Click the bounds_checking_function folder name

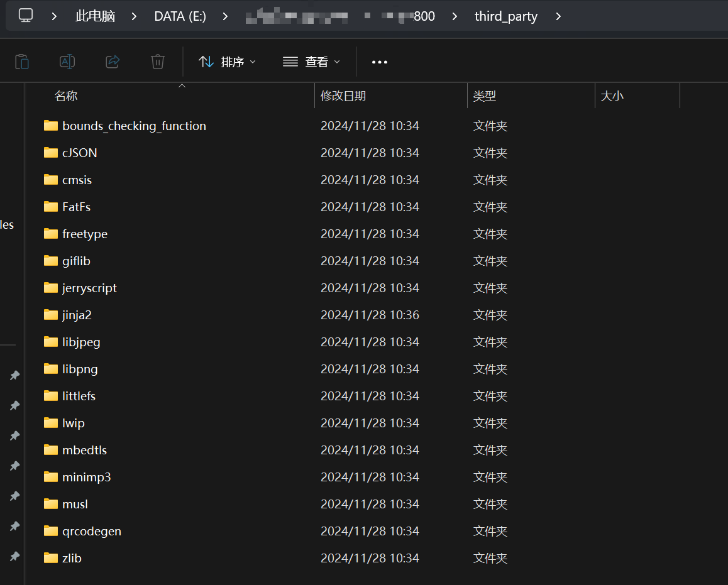tap(134, 126)
